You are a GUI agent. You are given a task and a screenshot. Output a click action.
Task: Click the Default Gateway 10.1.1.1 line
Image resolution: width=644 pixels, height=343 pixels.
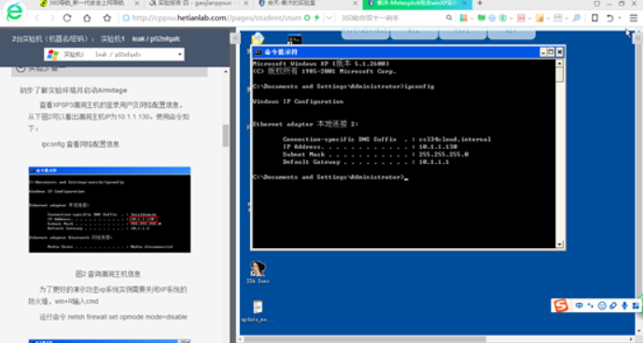(x=366, y=162)
